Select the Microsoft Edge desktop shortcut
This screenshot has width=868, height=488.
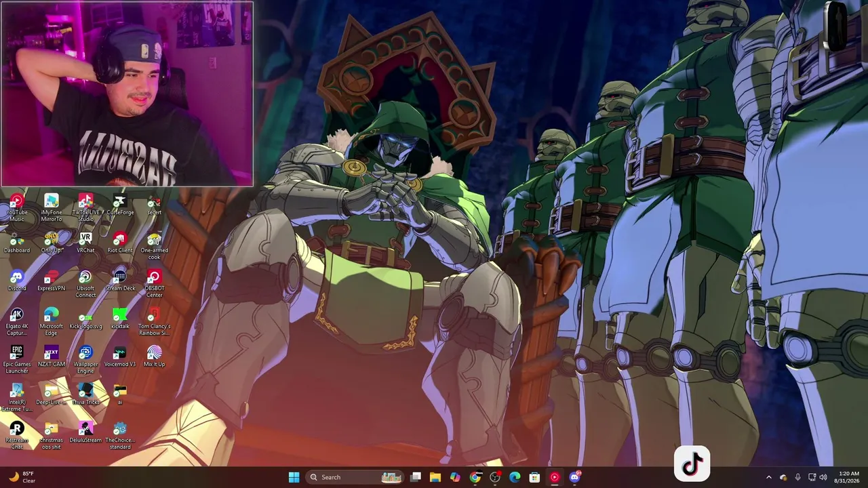tap(51, 322)
